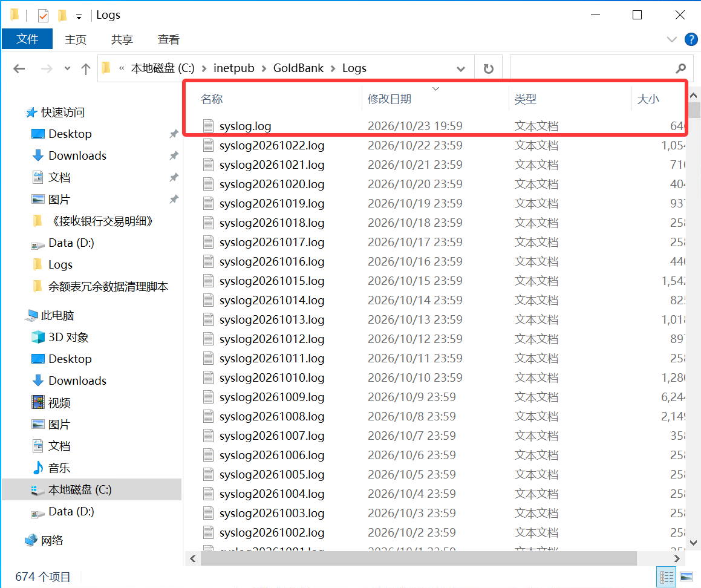Screen dimensions: 701x588
Task: Click the file icon of syslog20261009.log
Action: [208, 397]
